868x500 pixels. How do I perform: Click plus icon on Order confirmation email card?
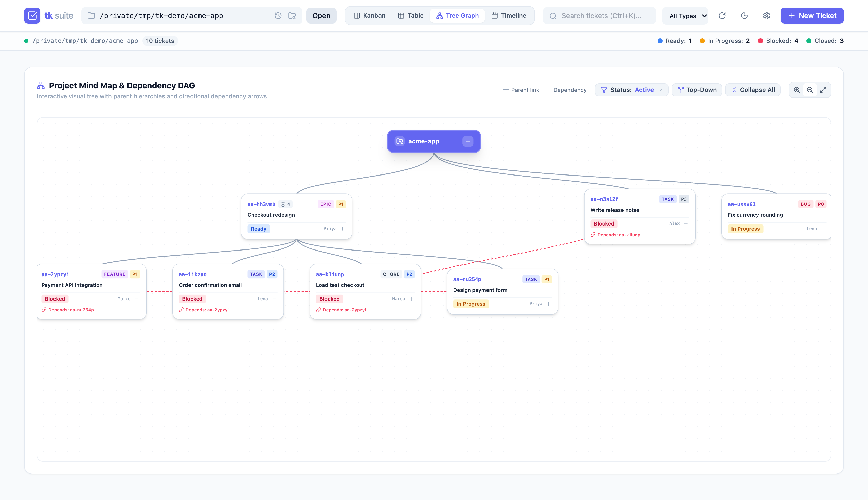click(274, 299)
